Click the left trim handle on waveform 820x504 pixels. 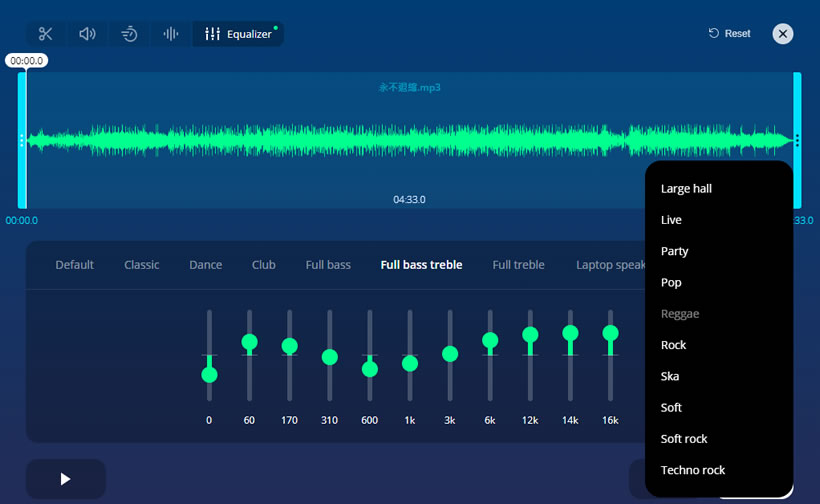pyautogui.click(x=22, y=140)
